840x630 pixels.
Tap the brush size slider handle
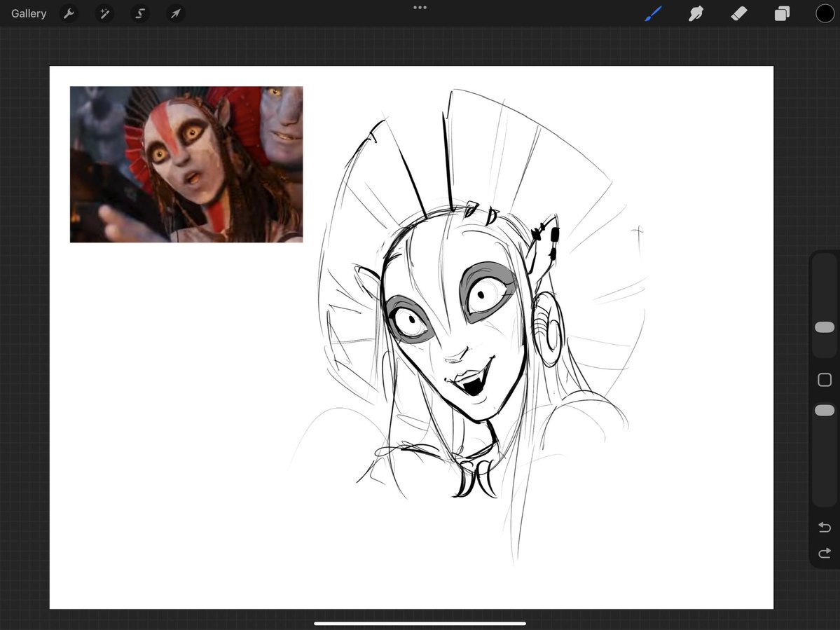click(825, 327)
